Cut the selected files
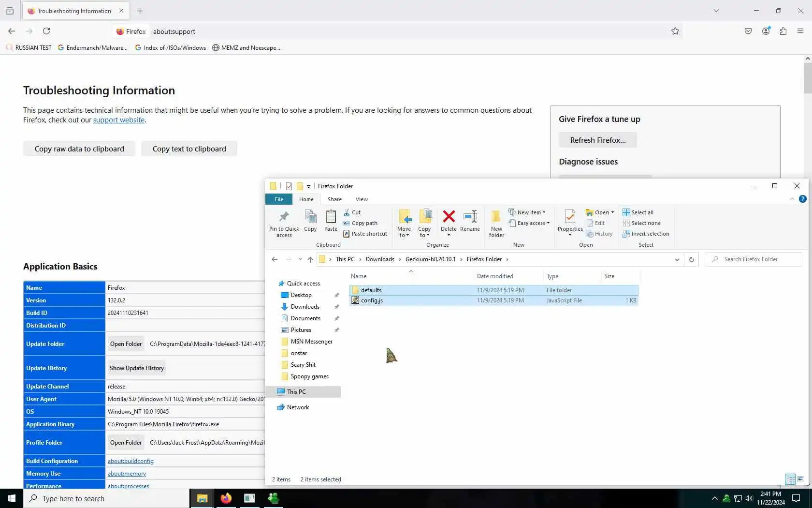This screenshot has height=508, width=812. [x=352, y=212]
